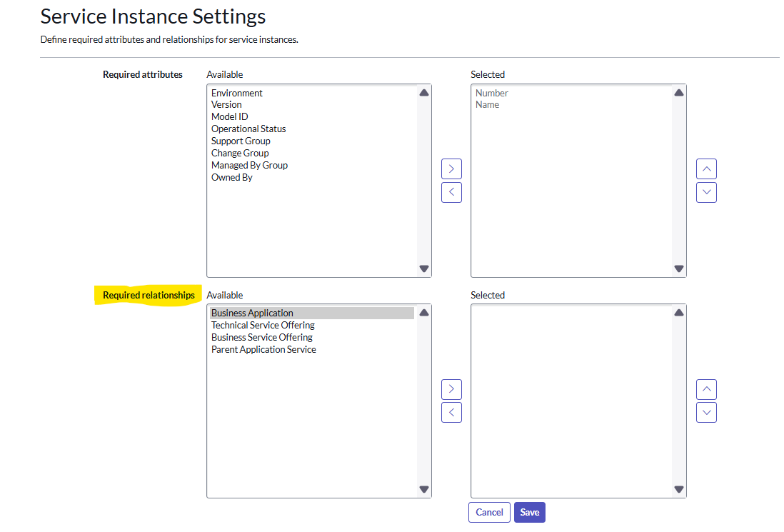This screenshot has height=532, width=784.
Task: Select Operational Status in available attributes
Action: pyautogui.click(x=248, y=129)
